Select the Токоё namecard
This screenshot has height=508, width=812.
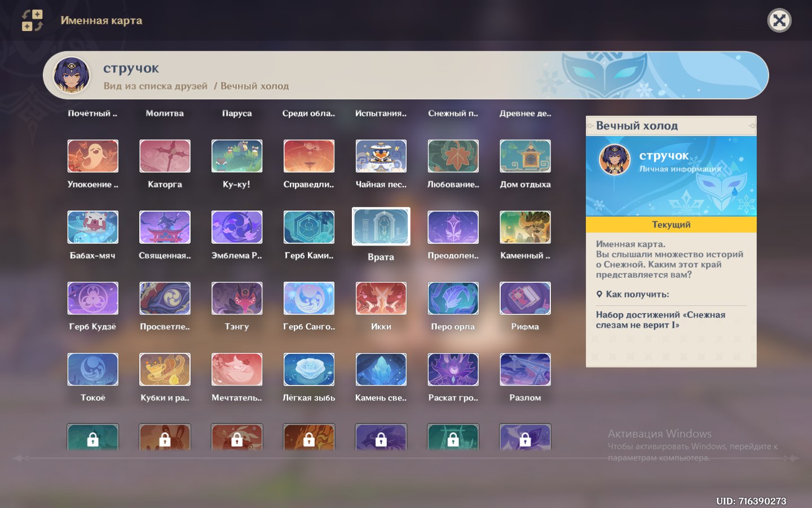(x=92, y=370)
